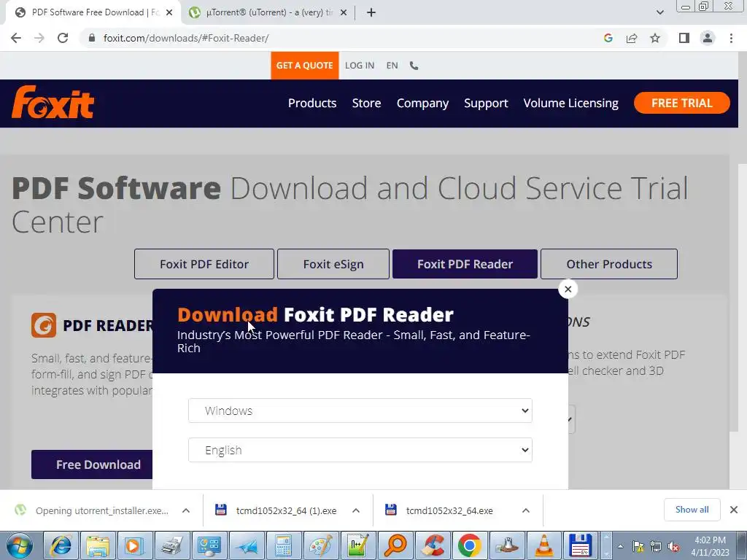Open the CCleaner taskbar icon
The image size is (747, 560).
[x=433, y=545]
